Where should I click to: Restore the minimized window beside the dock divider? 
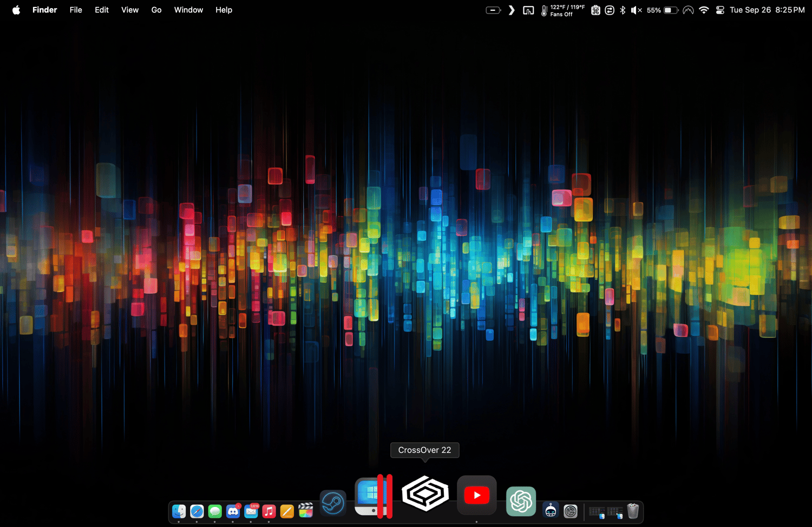tap(597, 512)
